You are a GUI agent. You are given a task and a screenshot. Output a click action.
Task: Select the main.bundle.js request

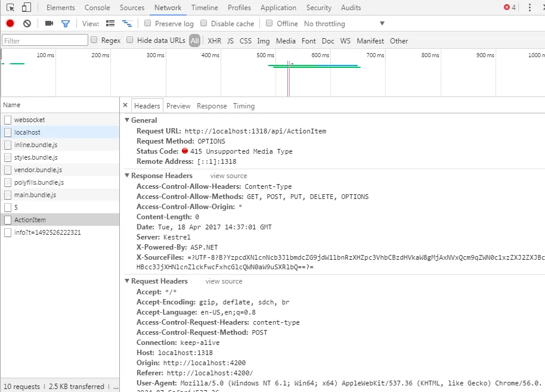tap(60, 195)
